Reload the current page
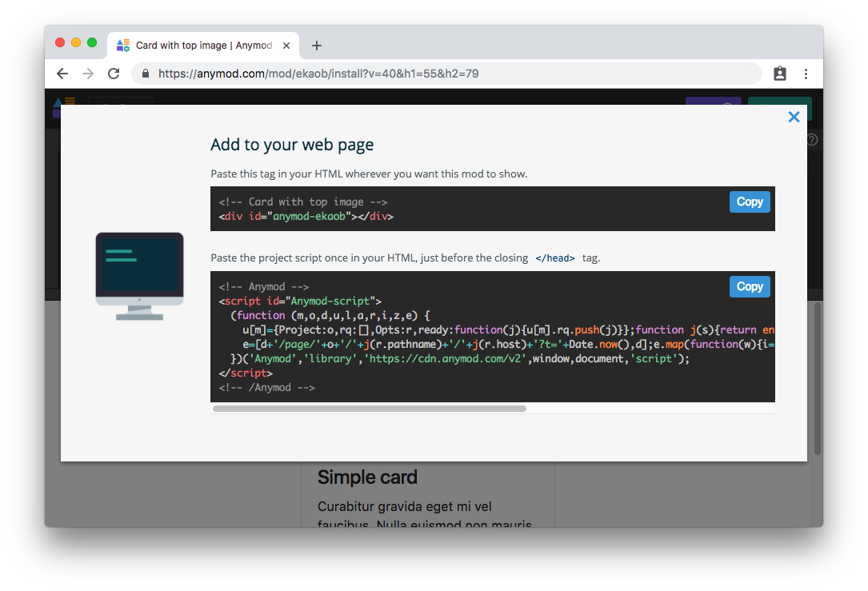This screenshot has width=868, height=591. pos(114,74)
